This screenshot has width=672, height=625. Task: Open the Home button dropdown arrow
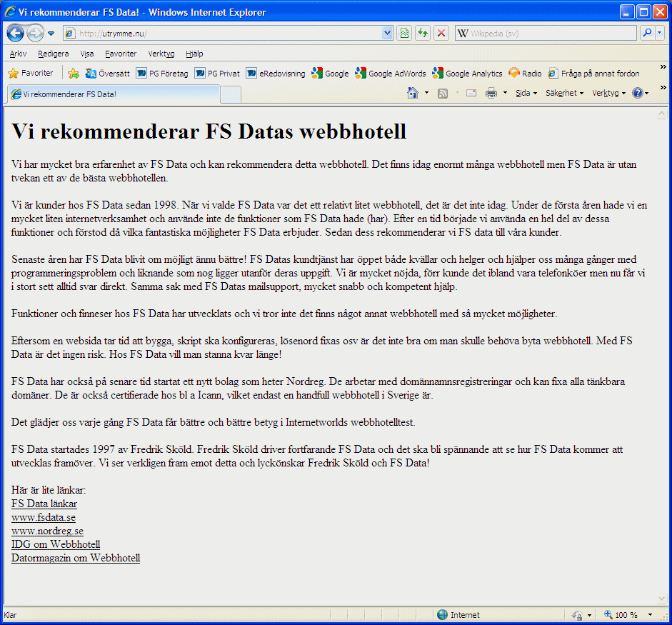tap(426, 93)
